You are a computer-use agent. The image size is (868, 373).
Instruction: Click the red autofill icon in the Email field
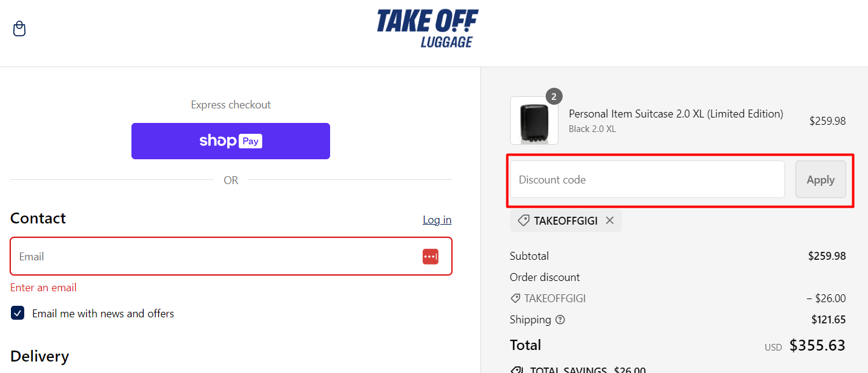[x=431, y=256]
